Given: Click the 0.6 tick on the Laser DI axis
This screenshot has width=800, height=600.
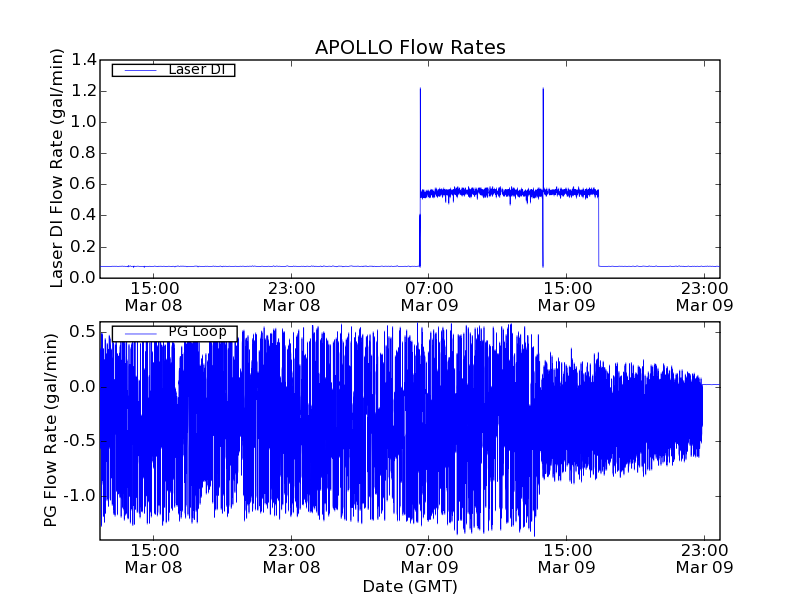Looking at the screenshot, I should [x=83, y=184].
